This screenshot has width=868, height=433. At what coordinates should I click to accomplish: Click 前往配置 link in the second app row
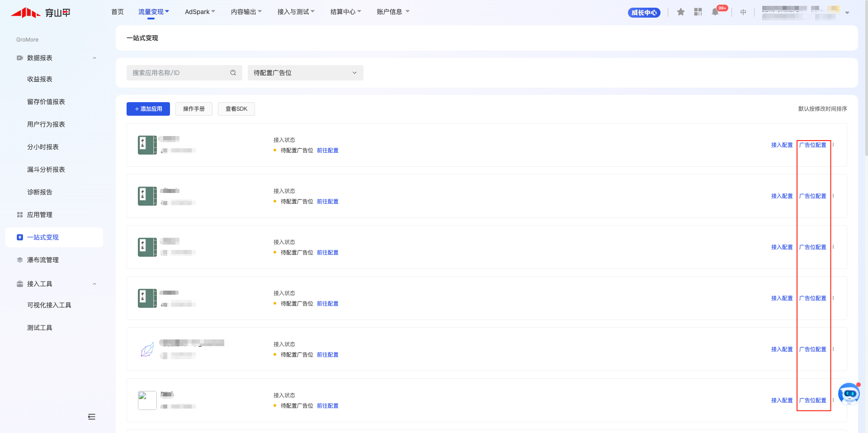pyautogui.click(x=328, y=202)
